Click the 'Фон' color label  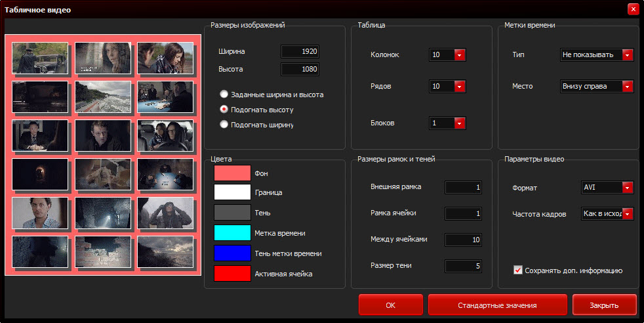[261, 173]
